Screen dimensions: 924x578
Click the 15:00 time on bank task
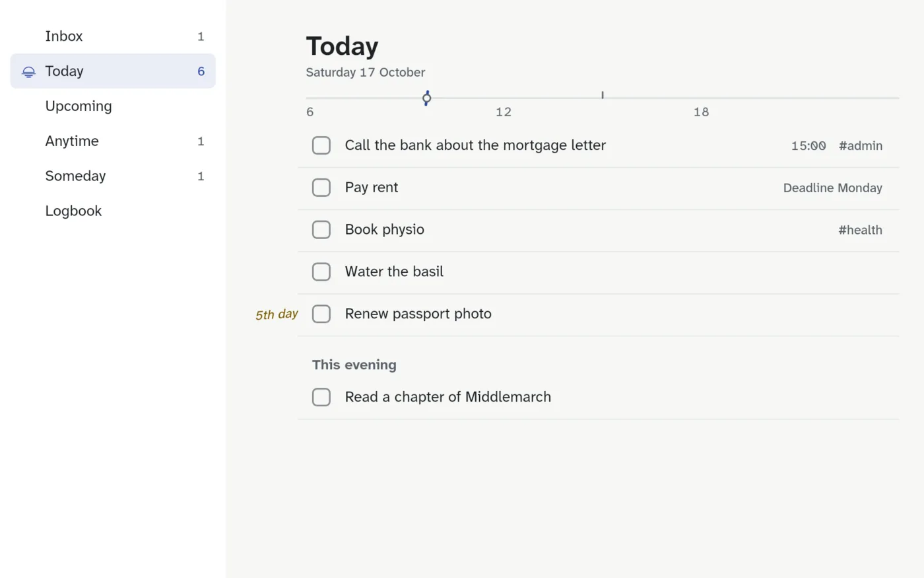808,146
